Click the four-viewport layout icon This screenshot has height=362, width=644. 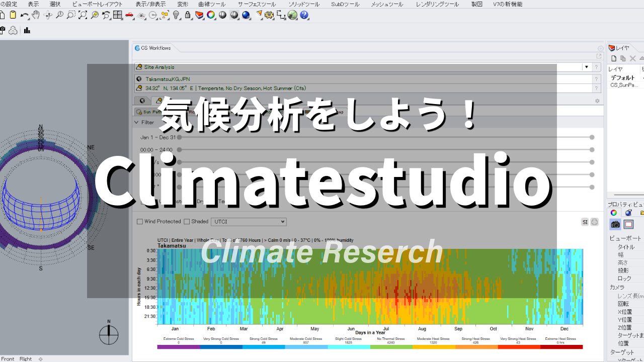(x=118, y=15)
